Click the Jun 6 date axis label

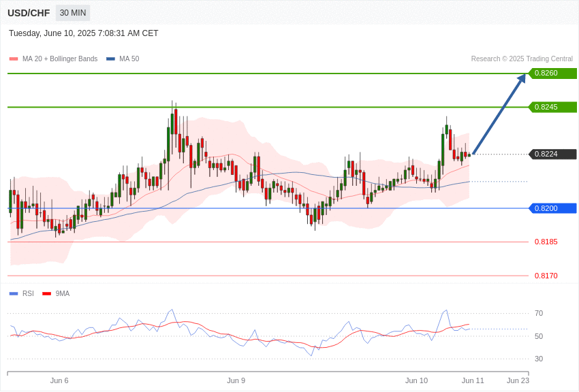59,380
